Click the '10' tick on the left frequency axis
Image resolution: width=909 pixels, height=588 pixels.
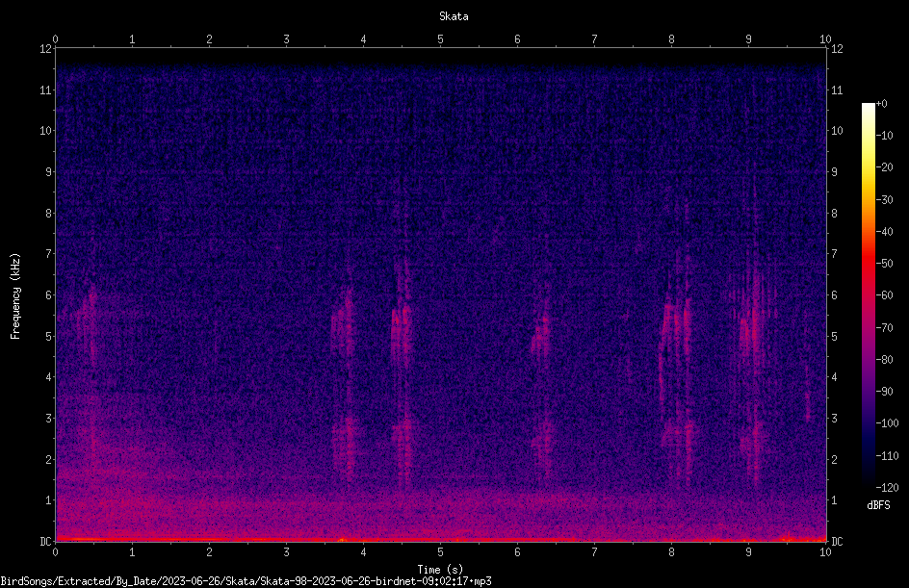pyautogui.click(x=46, y=131)
